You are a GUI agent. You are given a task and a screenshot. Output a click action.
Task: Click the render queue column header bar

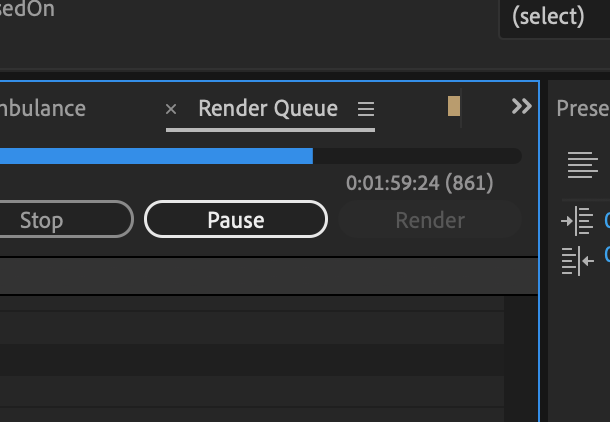(269, 276)
